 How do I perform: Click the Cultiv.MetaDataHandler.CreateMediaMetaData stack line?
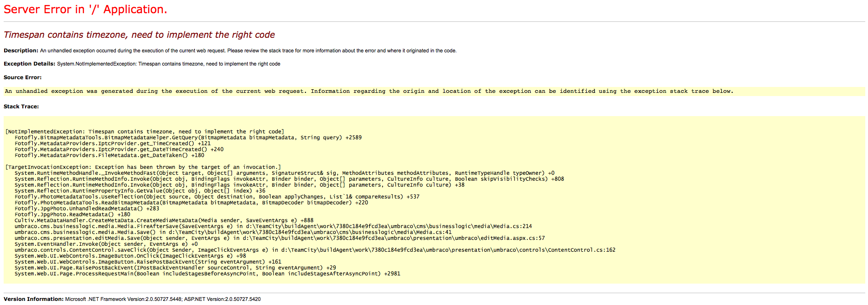164,220
